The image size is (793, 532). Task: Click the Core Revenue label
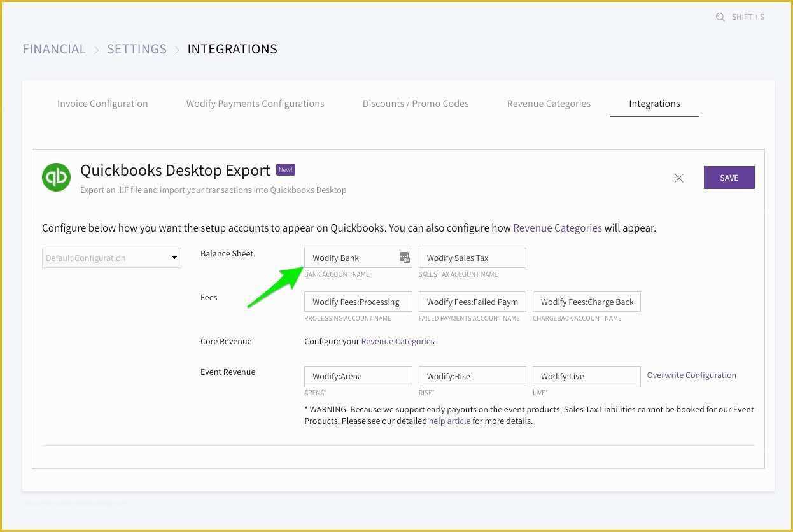click(x=226, y=341)
